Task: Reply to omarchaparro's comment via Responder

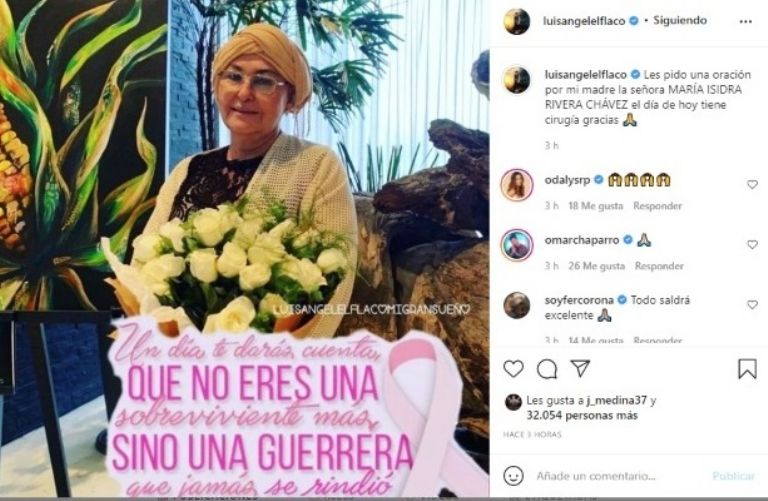Action: 659,266
